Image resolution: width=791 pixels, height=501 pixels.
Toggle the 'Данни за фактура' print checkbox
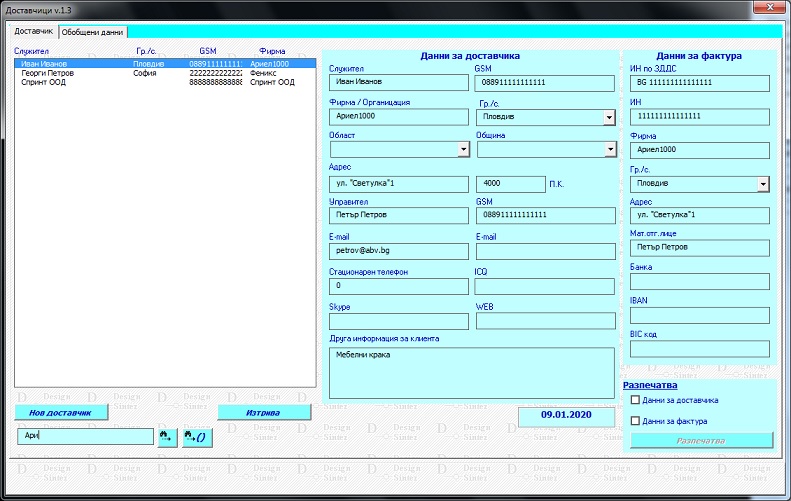pyautogui.click(x=635, y=421)
